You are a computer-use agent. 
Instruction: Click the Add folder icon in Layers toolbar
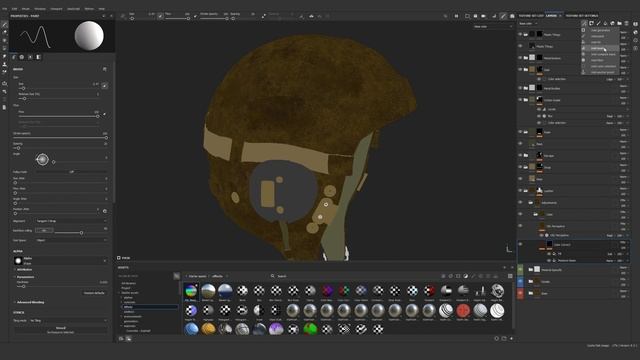(619, 24)
